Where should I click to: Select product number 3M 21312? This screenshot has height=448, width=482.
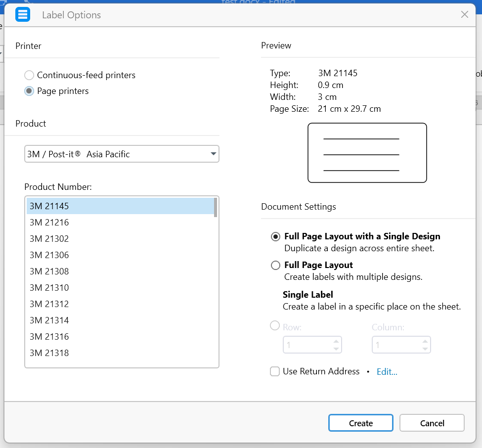tap(120, 304)
